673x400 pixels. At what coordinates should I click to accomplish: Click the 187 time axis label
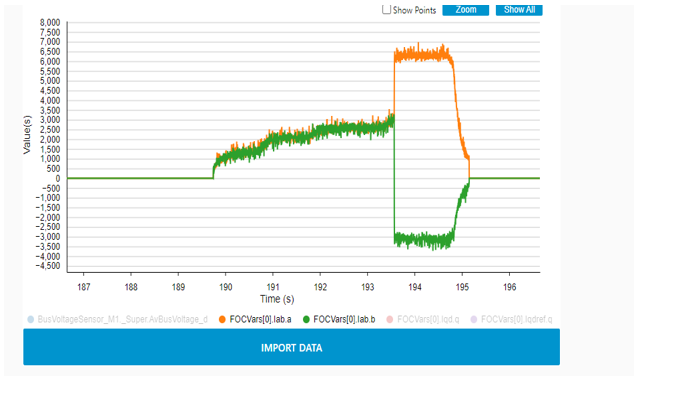(x=84, y=287)
